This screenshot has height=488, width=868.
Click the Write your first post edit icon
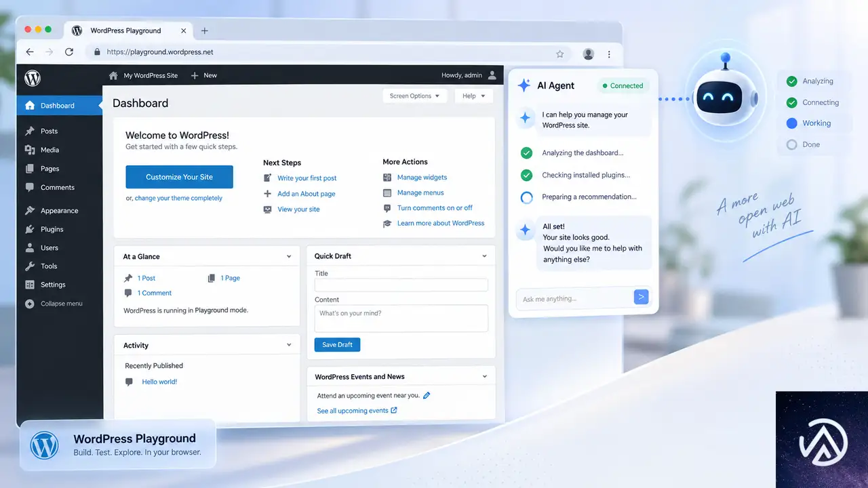pos(268,178)
